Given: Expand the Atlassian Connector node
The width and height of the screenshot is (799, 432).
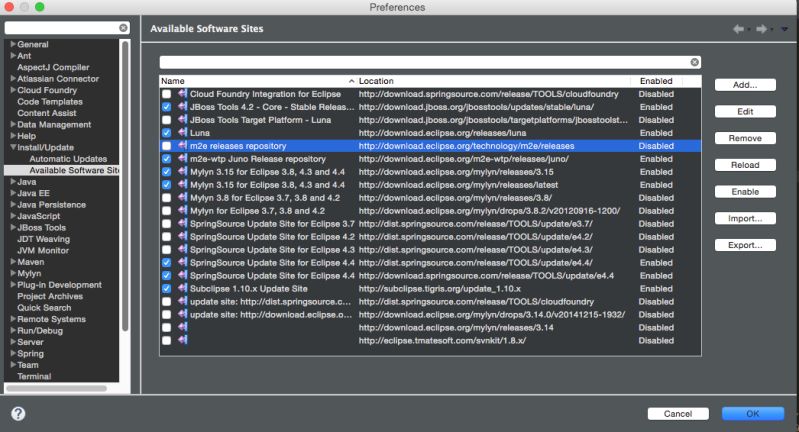Looking at the screenshot, I should click(13, 78).
